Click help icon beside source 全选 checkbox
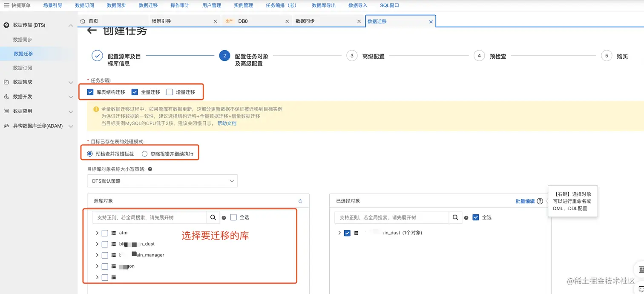The height and width of the screenshot is (294, 644). [224, 218]
